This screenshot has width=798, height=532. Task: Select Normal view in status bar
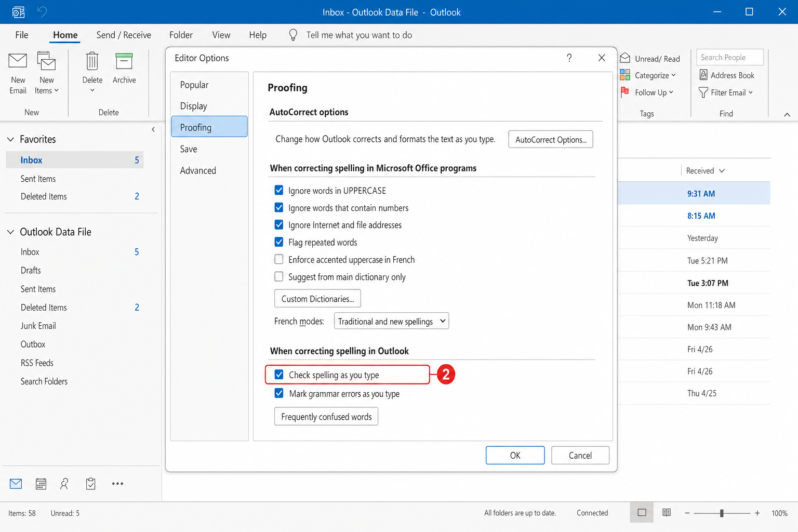coord(642,513)
